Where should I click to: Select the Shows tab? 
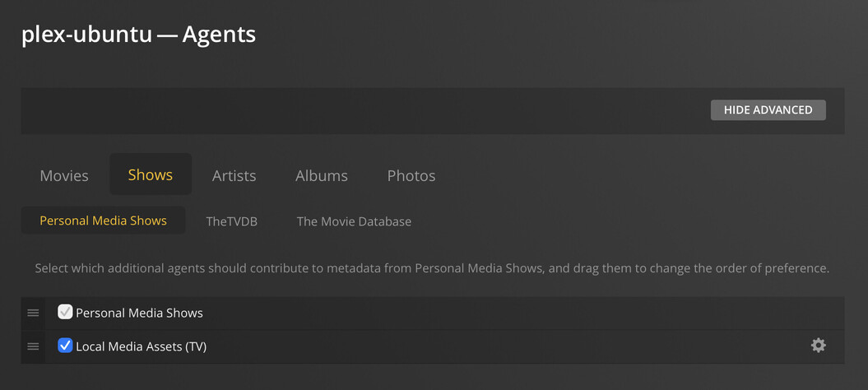tap(151, 174)
